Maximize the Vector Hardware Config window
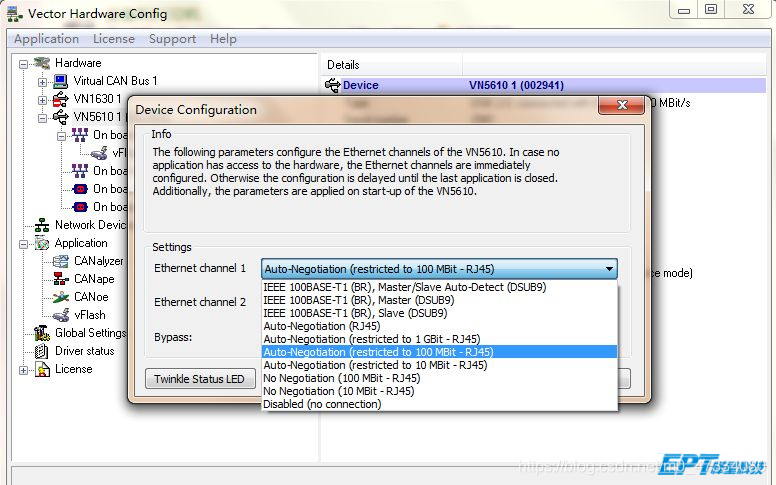Viewport: 776px width, 485px height. [x=711, y=9]
